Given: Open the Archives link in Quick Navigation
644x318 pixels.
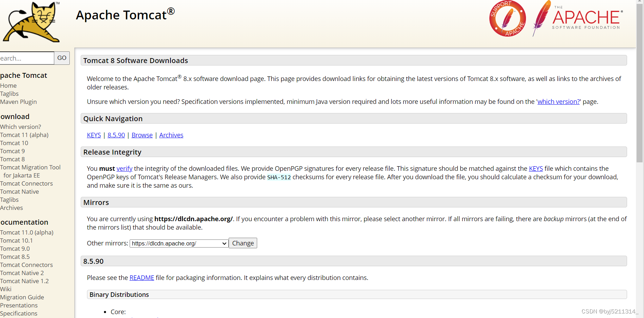Looking at the screenshot, I should coord(171,135).
